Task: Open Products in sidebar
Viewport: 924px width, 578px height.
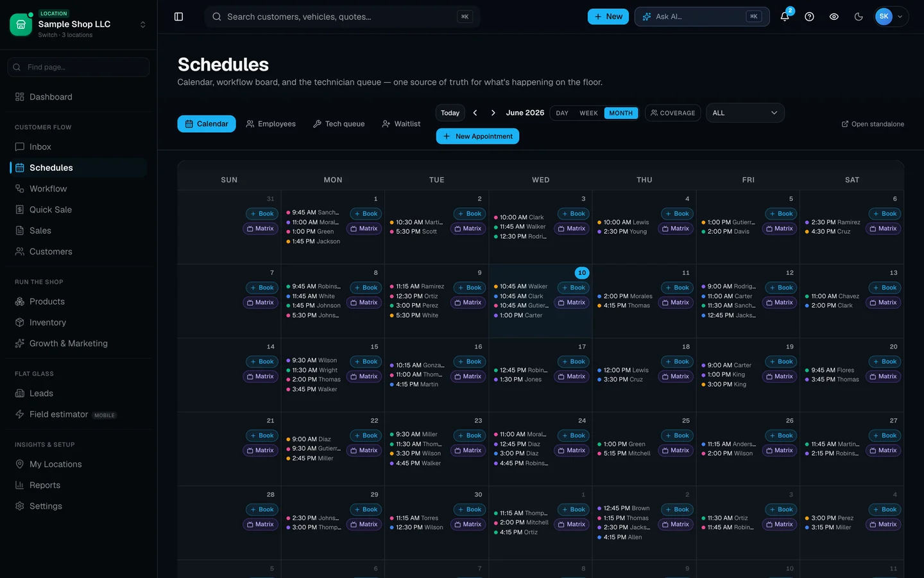Action: tap(78, 302)
